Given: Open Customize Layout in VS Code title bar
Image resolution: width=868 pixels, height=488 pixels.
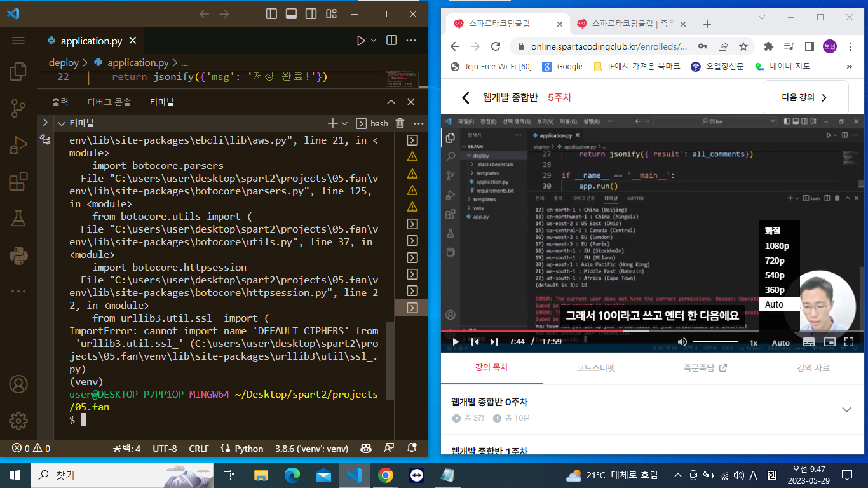Looking at the screenshot, I should [x=331, y=13].
